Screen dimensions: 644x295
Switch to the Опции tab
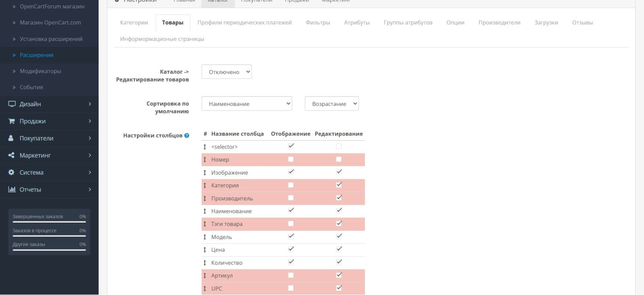[x=456, y=23]
